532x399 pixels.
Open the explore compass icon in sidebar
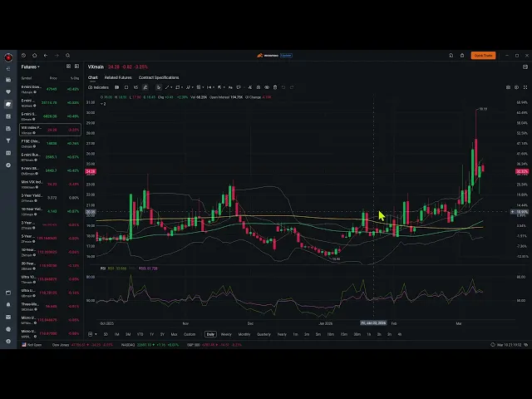8,165
